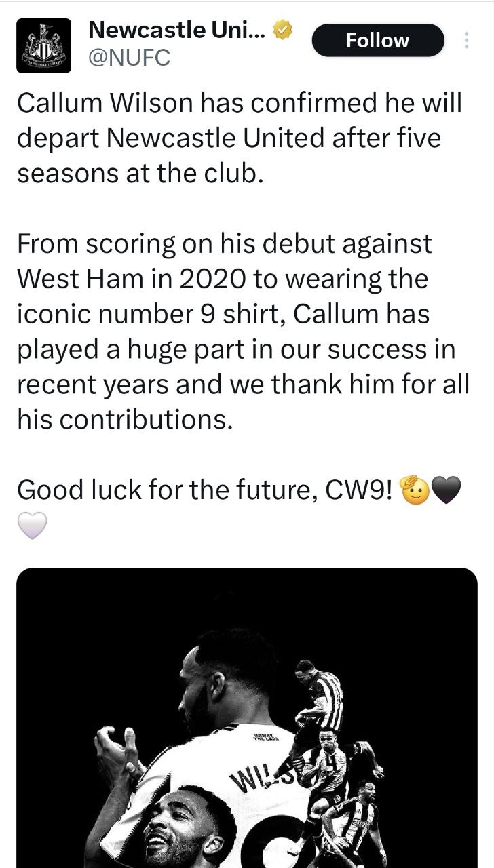The height and width of the screenshot is (868, 494).
Task: Click the black heart emoji
Action: (446, 490)
